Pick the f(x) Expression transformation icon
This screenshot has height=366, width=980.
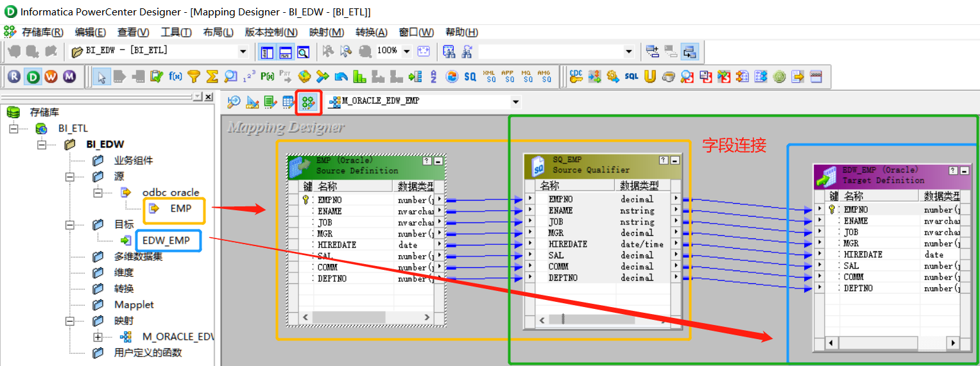[x=175, y=77]
